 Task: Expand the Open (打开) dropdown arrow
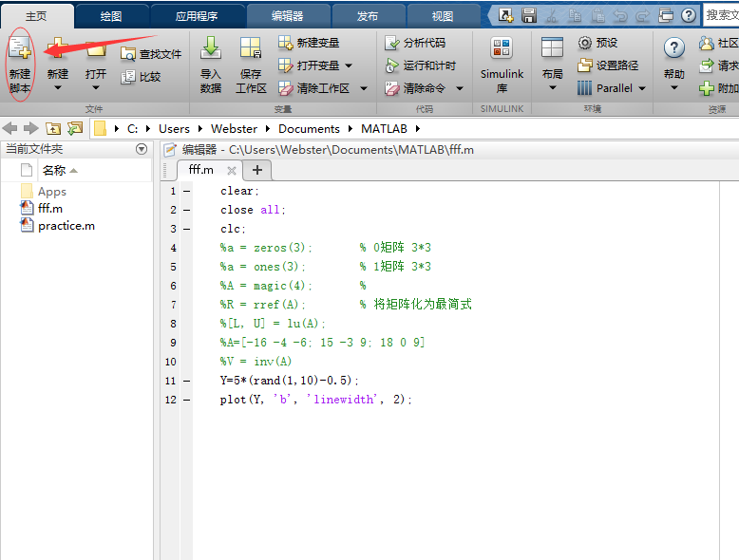point(96,88)
